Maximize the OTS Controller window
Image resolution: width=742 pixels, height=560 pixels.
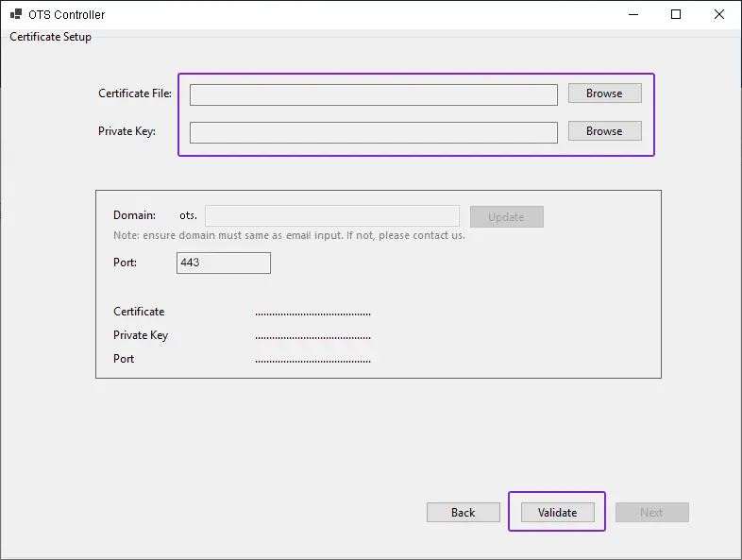click(676, 14)
